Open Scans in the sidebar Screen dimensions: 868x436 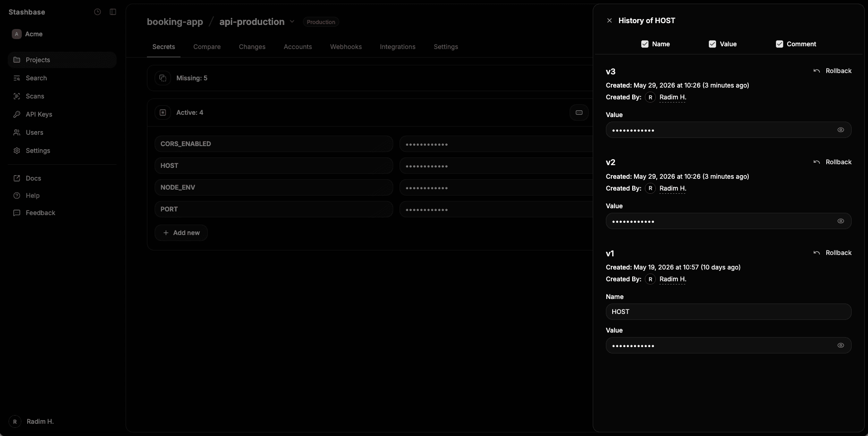click(x=62, y=96)
